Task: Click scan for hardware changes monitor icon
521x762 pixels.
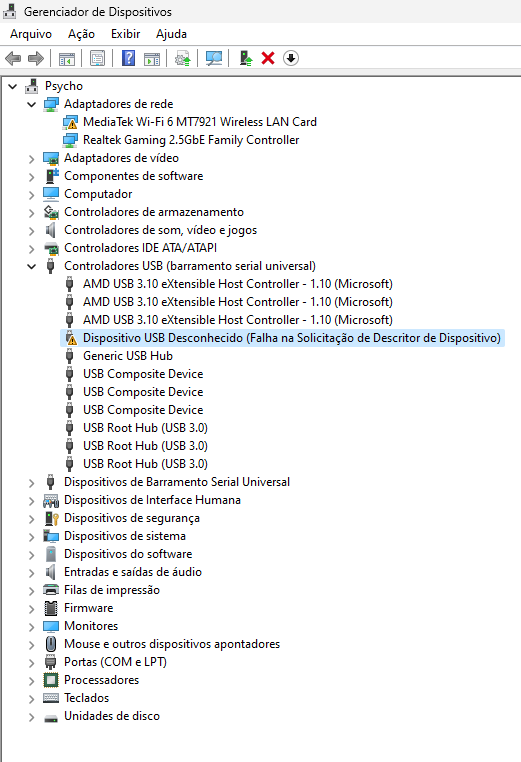Action: [x=214, y=58]
